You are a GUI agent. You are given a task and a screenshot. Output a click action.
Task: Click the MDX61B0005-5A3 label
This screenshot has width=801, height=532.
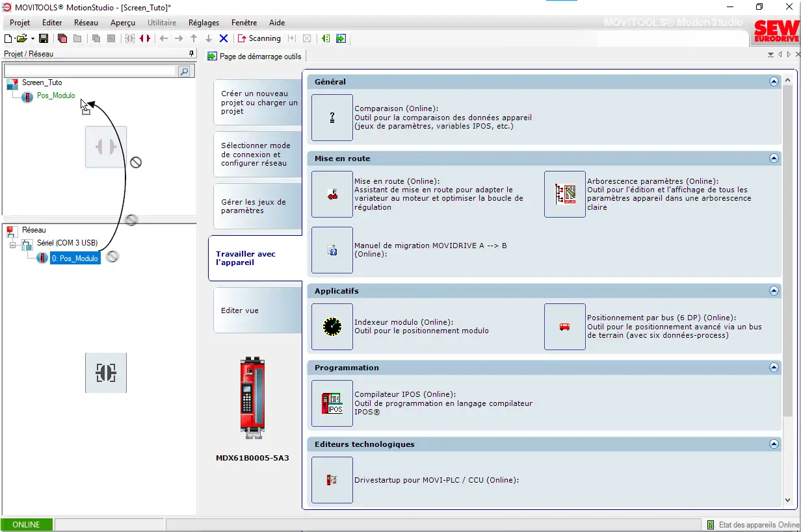pos(252,458)
